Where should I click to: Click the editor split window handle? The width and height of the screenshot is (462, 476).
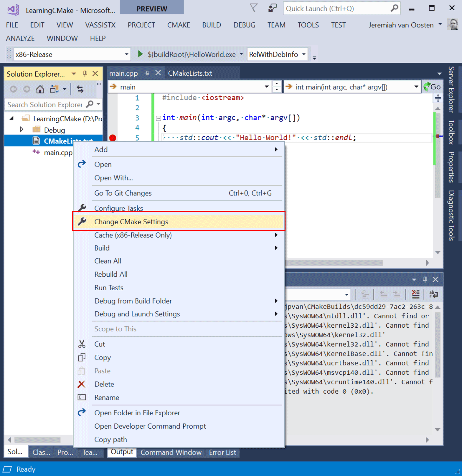click(x=438, y=98)
